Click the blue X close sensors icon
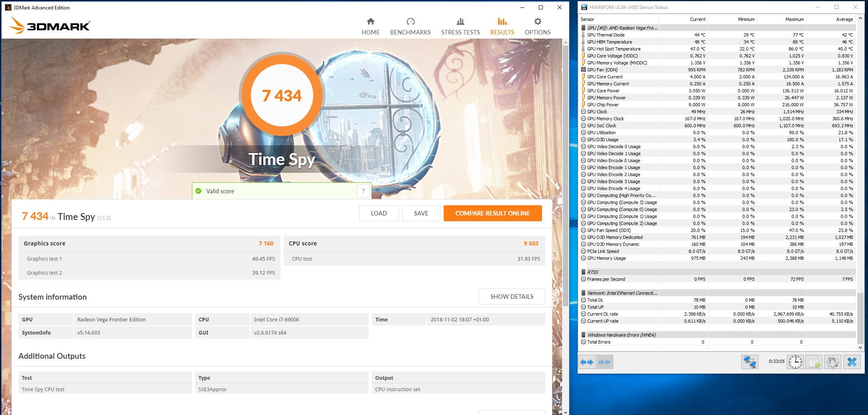 coord(852,362)
